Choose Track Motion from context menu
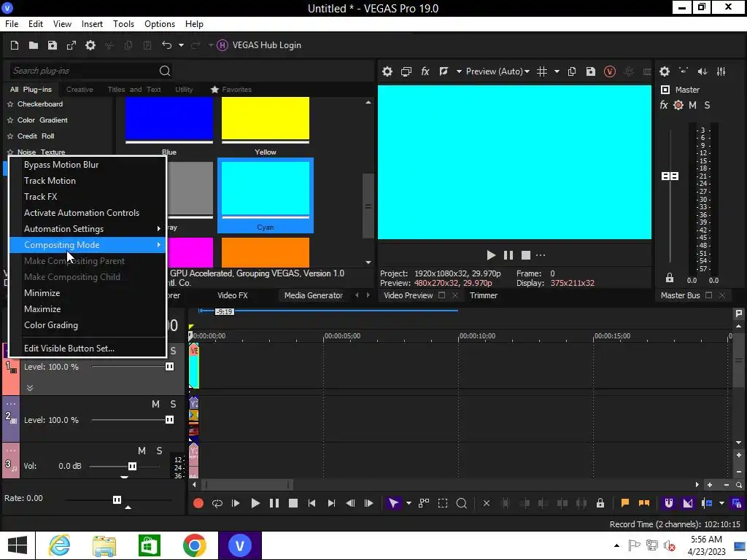The width and height of the screenshot is (747, 560). 88,181
